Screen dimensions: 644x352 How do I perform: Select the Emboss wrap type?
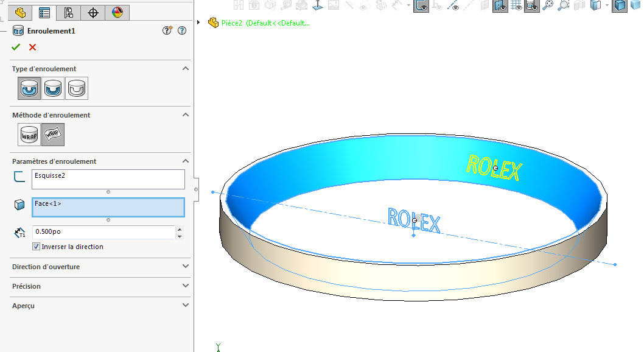click(x=29, y=88)
